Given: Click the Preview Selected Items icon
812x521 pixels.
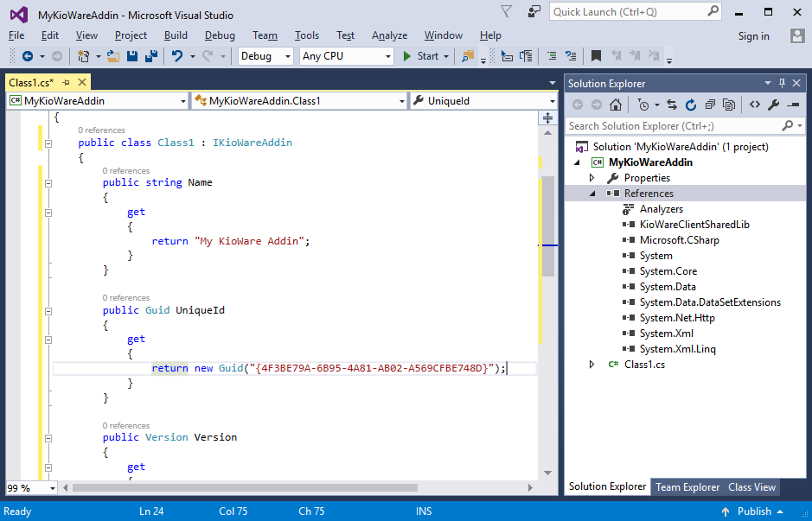Looking at the screenshot, I should [x=793, y=105].
